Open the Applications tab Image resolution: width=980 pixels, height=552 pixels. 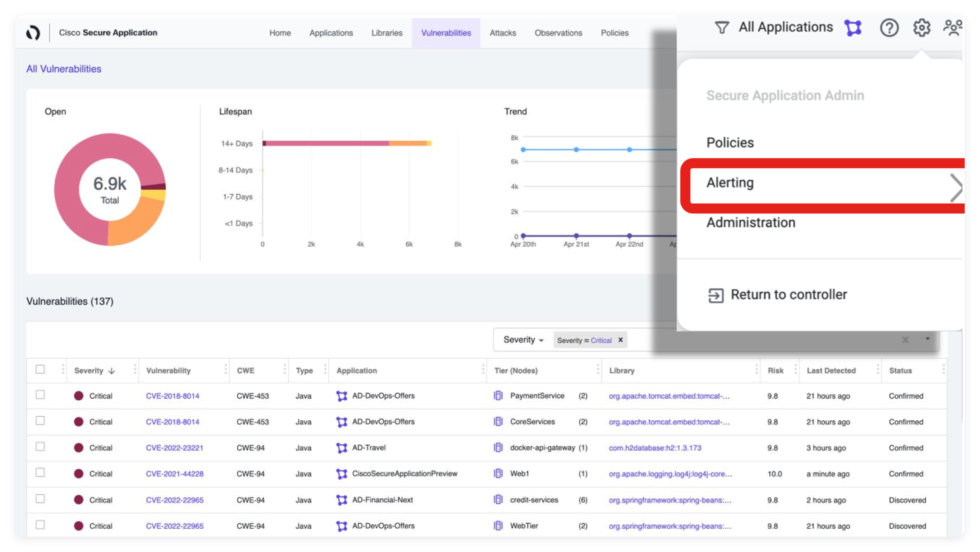(330, 32)
